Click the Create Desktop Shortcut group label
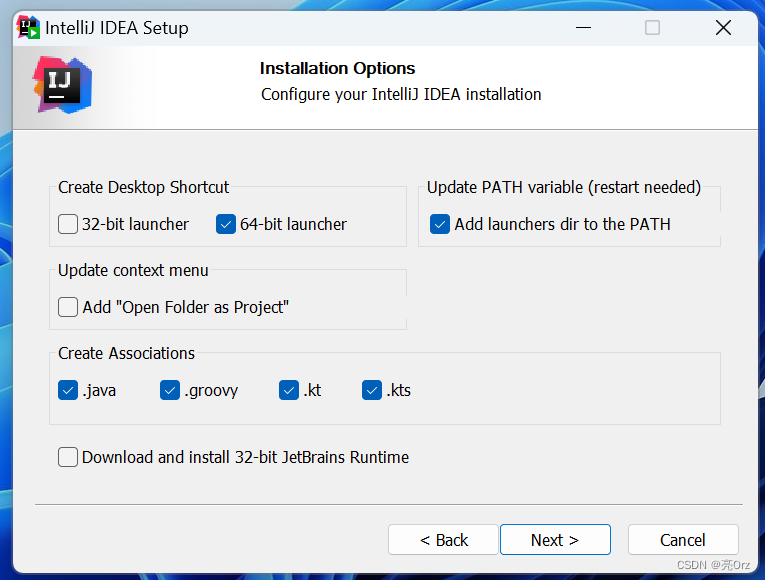 (x=143, y=187)
